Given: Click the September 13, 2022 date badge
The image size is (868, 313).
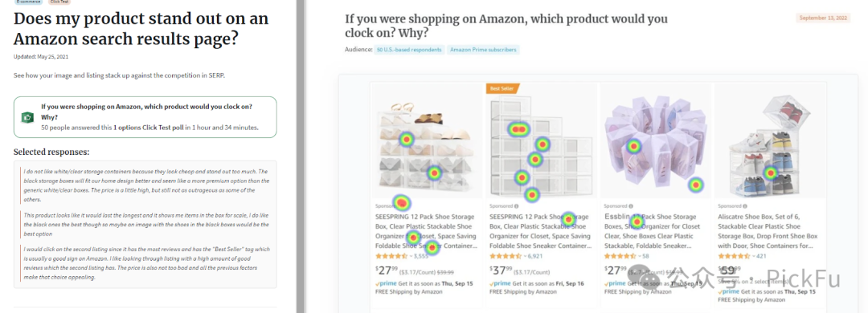Looking at the screenshot, I should (823, 18).
